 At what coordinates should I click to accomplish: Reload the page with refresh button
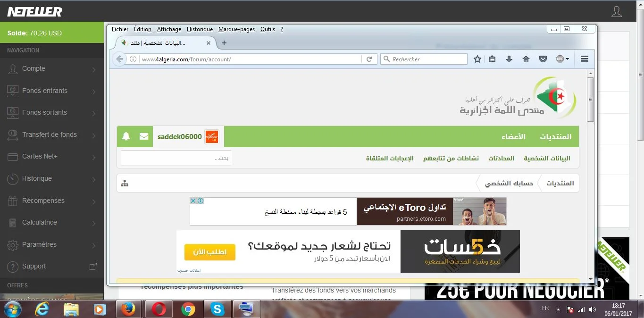pos(369,59)
